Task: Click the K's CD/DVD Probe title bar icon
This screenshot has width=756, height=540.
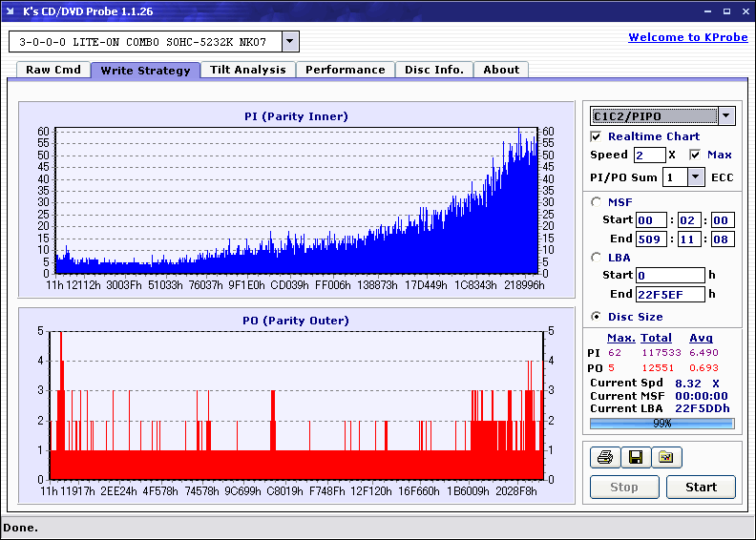Action: (x=11, y=11)
